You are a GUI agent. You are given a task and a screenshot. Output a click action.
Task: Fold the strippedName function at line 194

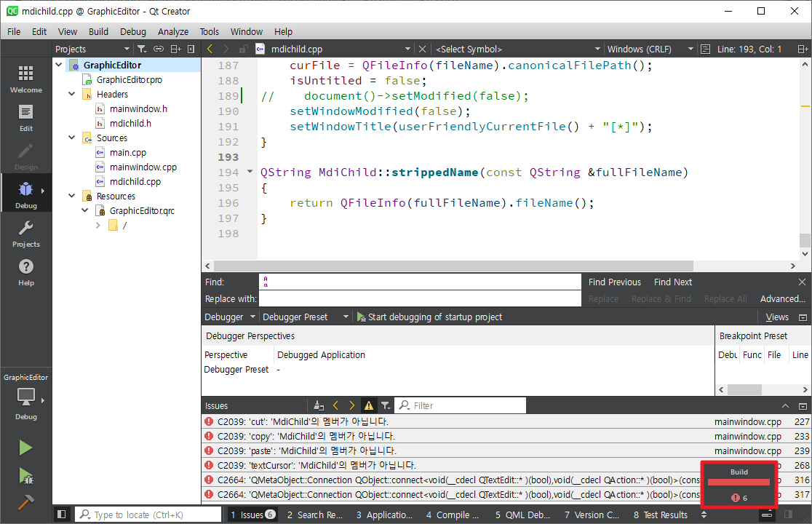(250, 171)
